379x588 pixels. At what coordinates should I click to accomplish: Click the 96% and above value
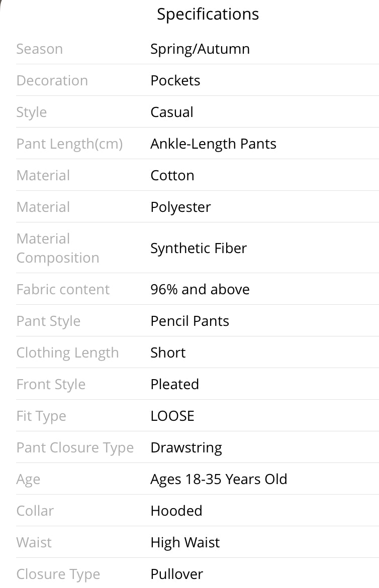200,290
